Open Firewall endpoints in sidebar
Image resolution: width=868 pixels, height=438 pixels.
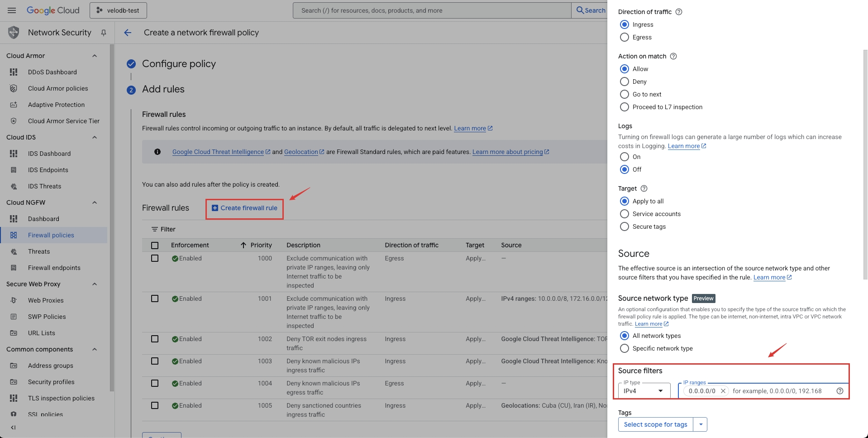54,268
